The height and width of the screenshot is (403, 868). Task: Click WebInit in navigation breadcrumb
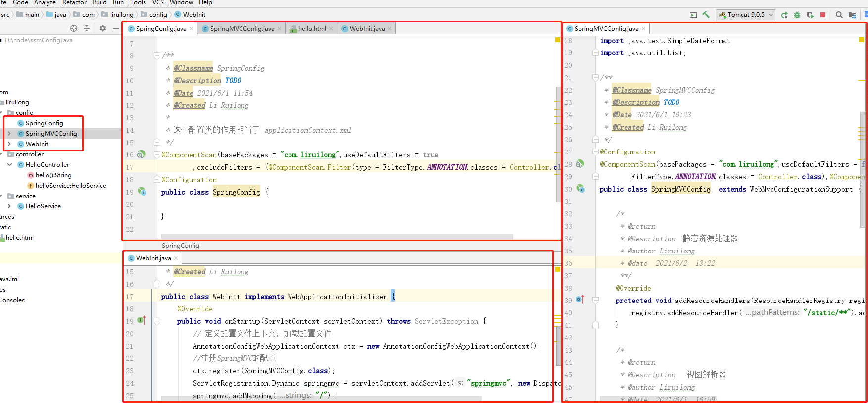point(193,15)
